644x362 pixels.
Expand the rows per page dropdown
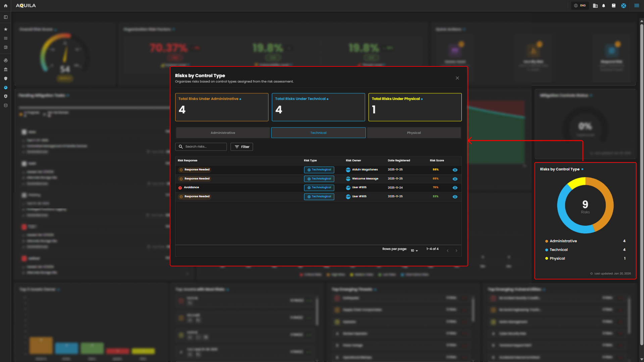tap(414, 251)
